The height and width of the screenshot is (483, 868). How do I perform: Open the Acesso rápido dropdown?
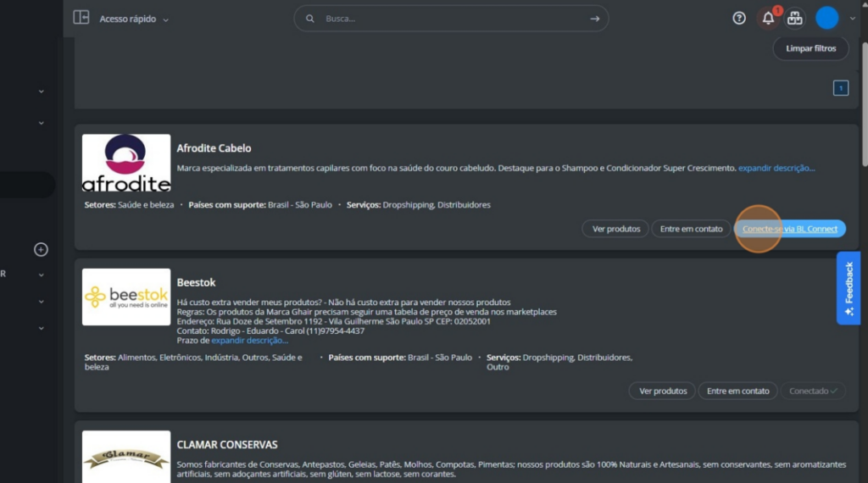click(134, 19)
